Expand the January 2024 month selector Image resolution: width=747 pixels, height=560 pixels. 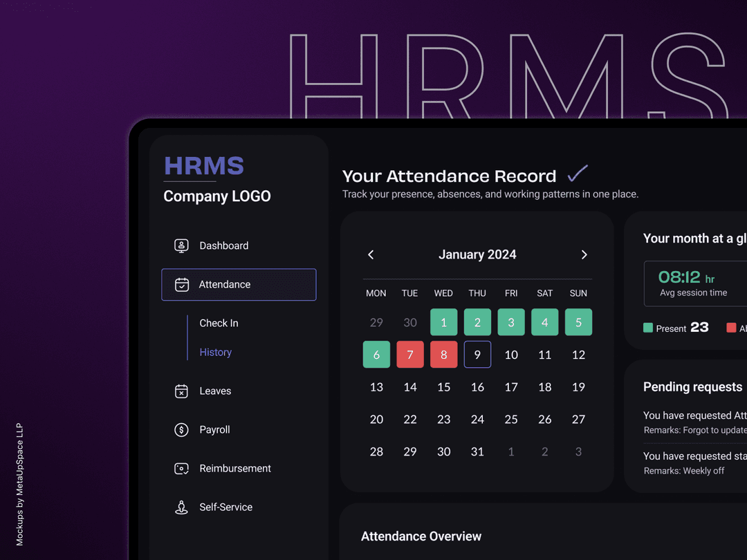point(477,254)
